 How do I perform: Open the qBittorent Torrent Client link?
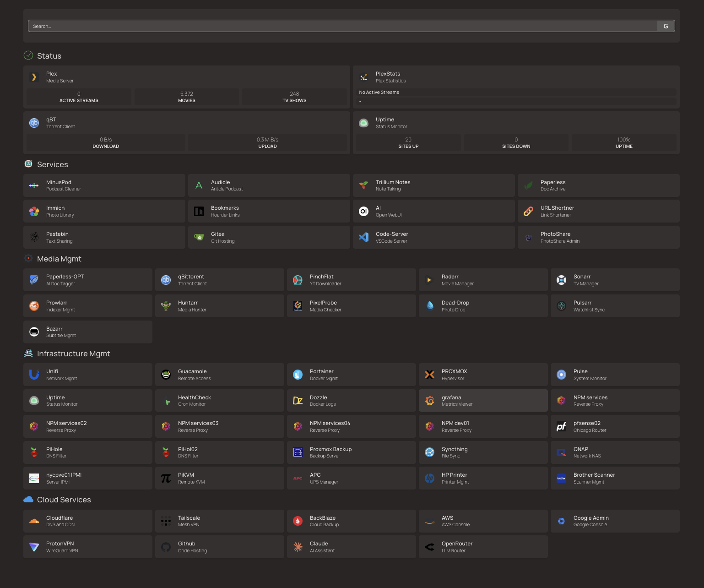tap(220, 280)
